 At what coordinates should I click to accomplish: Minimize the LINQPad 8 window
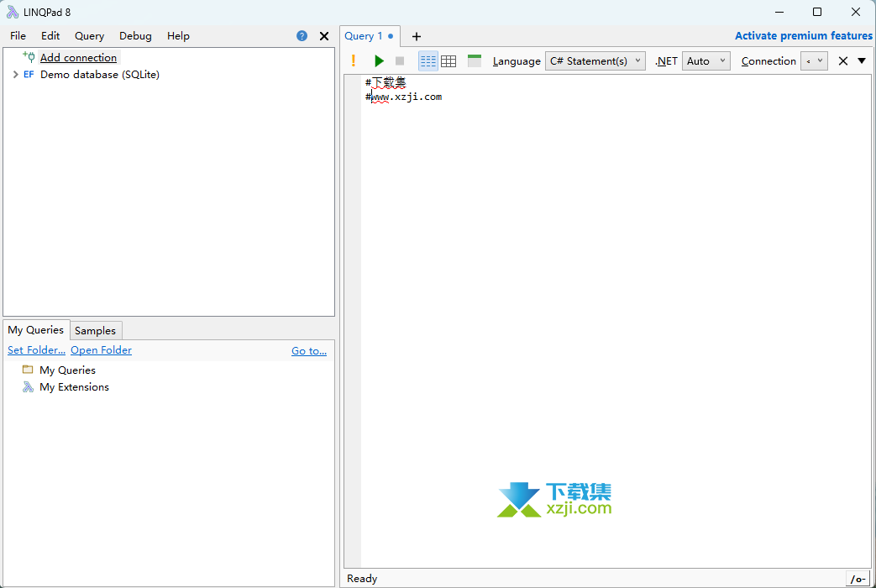click(x=779, y=12)
